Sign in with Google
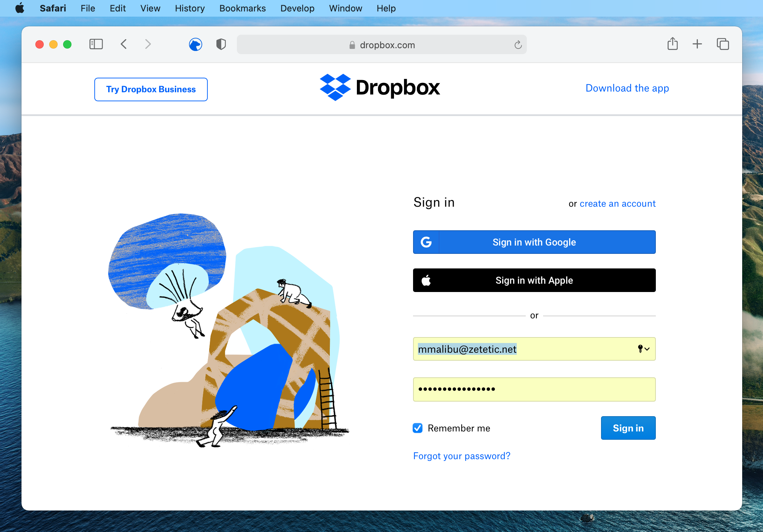 tap(534, 242)
